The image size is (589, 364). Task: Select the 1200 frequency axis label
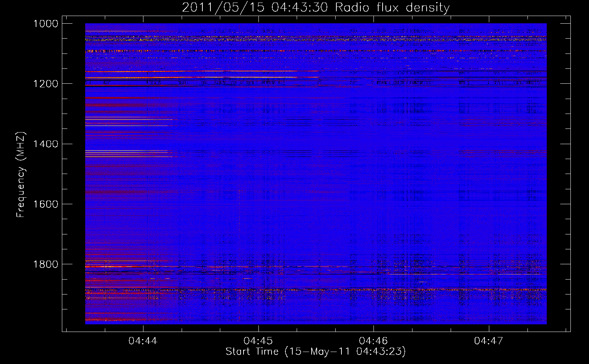coord(46,84)
